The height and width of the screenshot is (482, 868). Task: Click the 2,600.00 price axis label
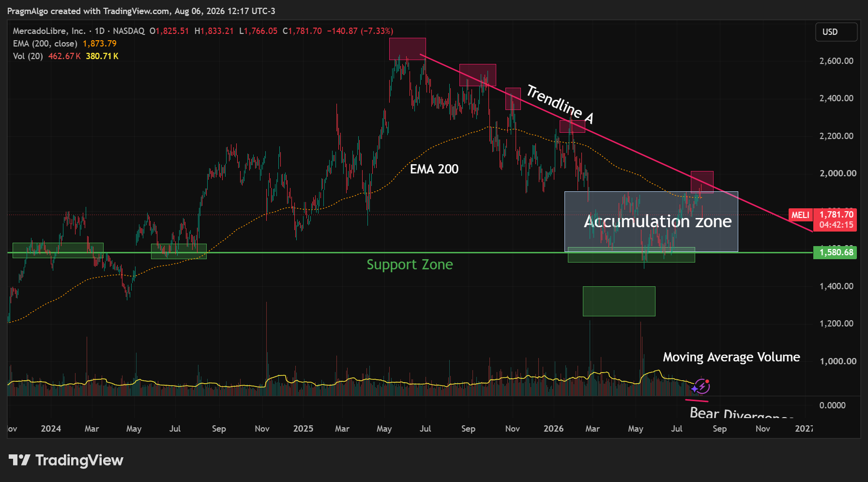(x=836, y=61)
